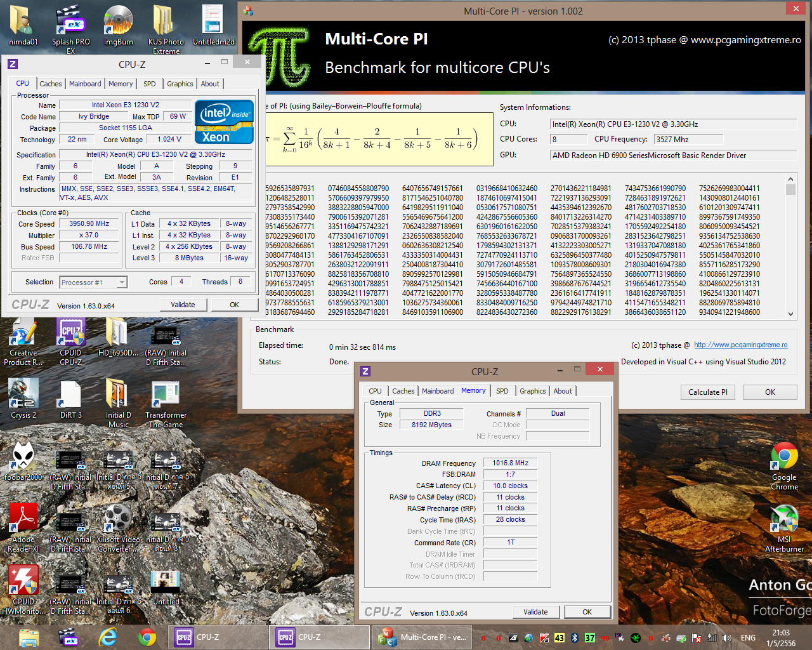This screenshot has height=650, width=812.
Task: Click the Bluetooth icon in system tray
Action: pos(575,638)
